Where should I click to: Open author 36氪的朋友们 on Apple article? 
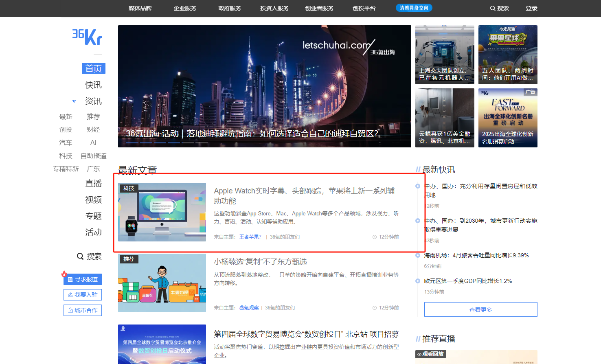click(285, 237)
